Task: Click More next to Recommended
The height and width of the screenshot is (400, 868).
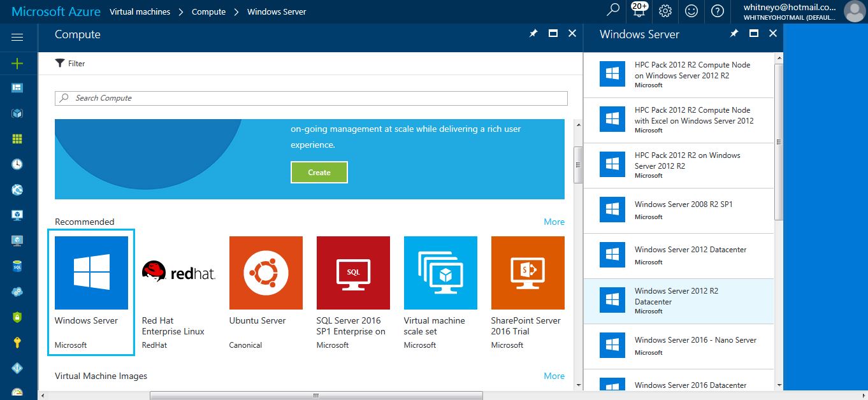Action: (554, 222)
